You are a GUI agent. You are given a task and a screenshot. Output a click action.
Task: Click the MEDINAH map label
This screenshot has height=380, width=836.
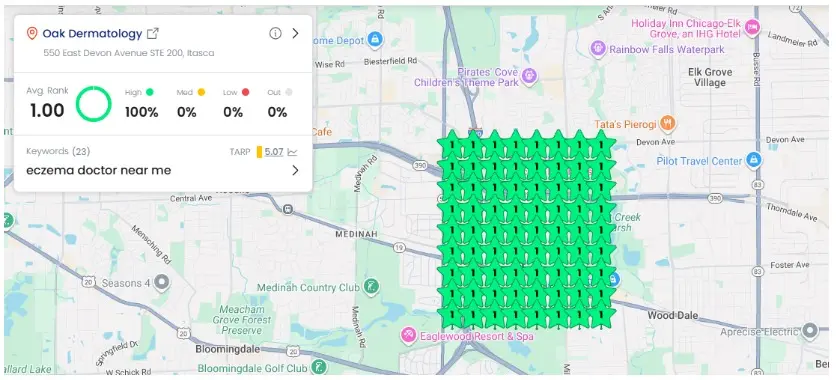point(357,234)
